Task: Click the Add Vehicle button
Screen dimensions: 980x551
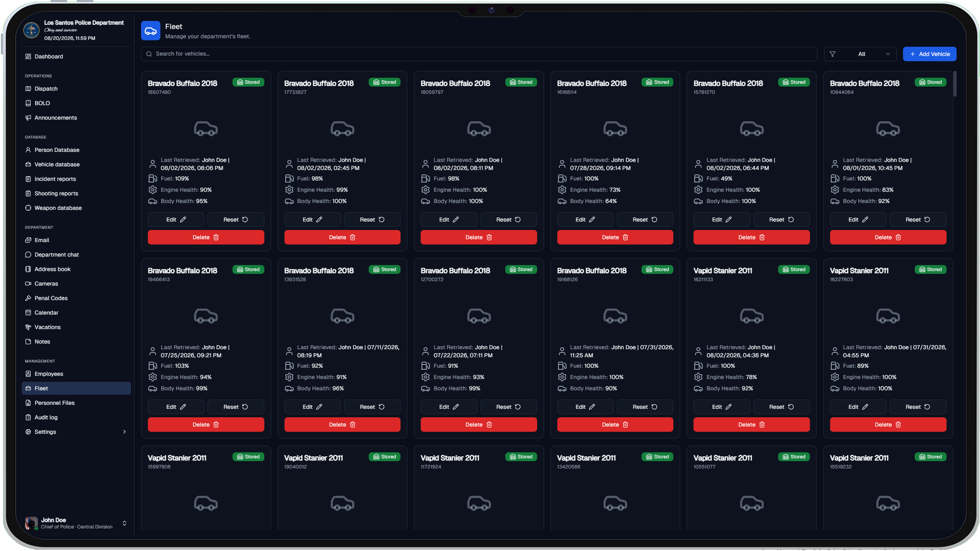Action: click(930, 54)
